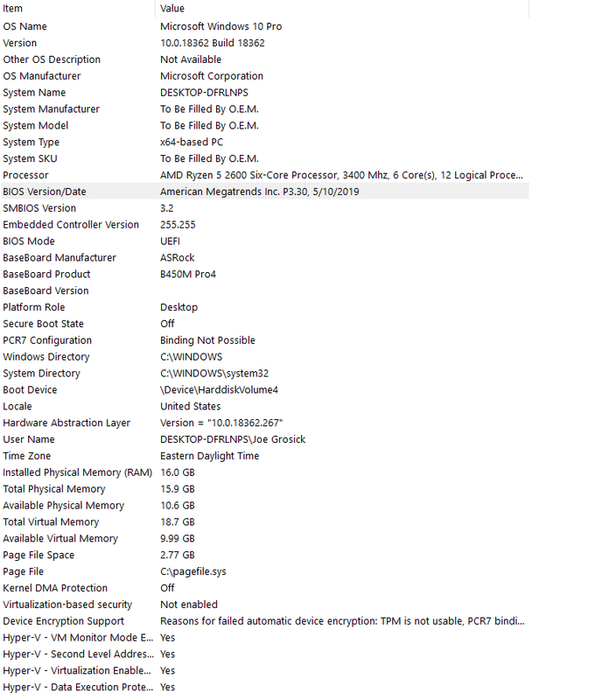Select the Installed Physical Memory (RAM) row

pyautogui.click(x=265, y=472)
